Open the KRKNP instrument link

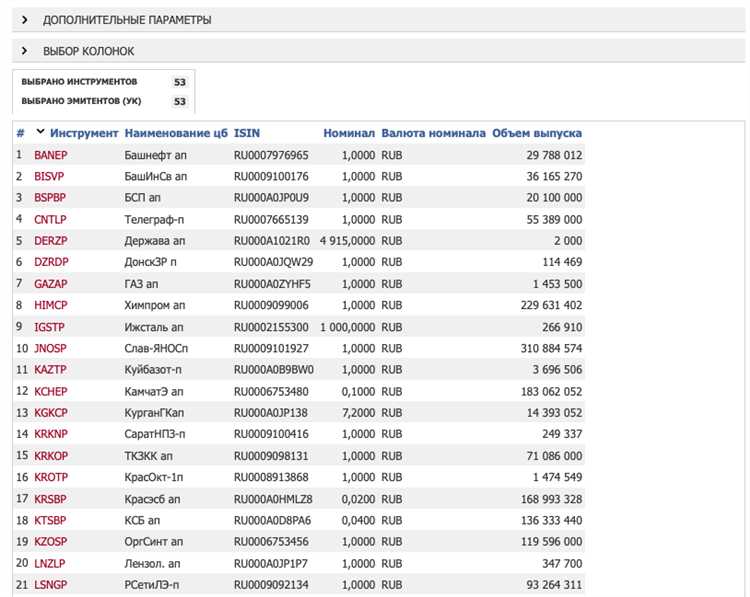pos(50,434)
